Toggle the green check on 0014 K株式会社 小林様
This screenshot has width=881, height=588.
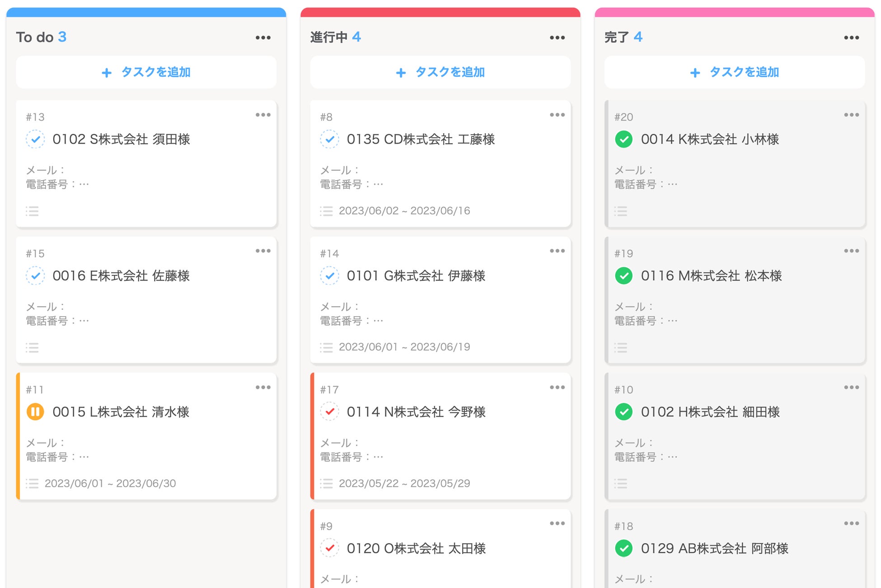[x=623, y=139]
